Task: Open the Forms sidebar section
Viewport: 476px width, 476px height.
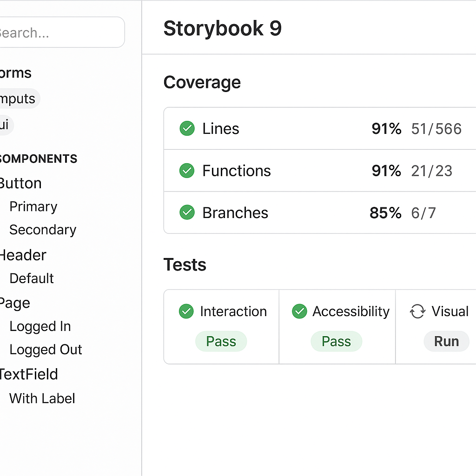Action: point(15,73)
